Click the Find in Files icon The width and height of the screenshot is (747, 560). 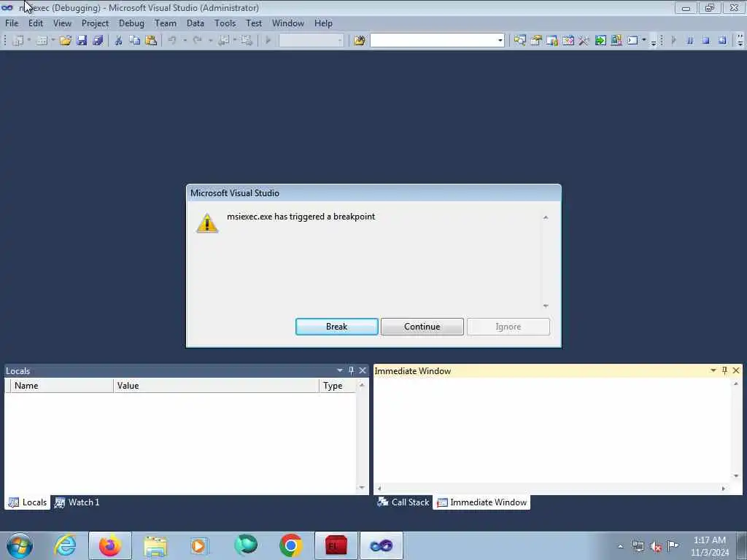click(x=360, y=41)
